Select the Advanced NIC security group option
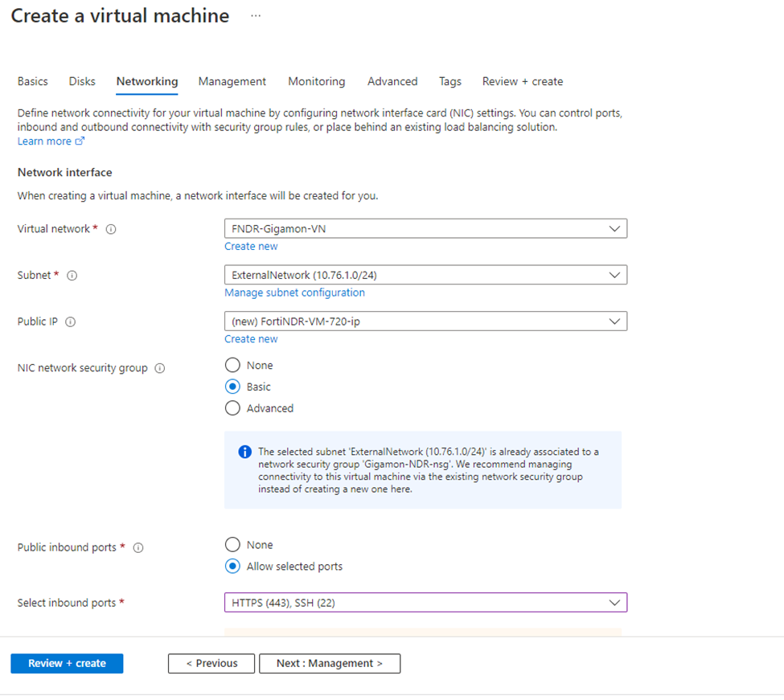The width and height of the screenshot is (784, 700). click(x=232, y=407)
